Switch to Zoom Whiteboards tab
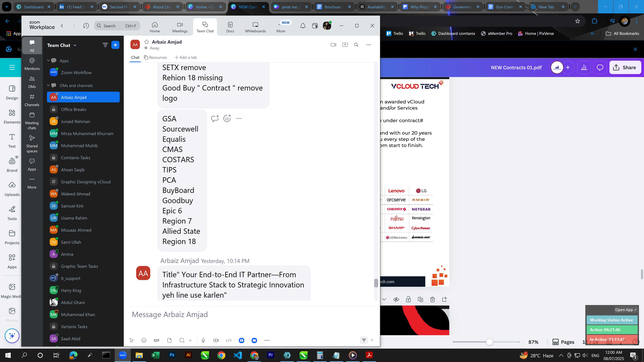644x362 pixels. [x=255, y=27]
